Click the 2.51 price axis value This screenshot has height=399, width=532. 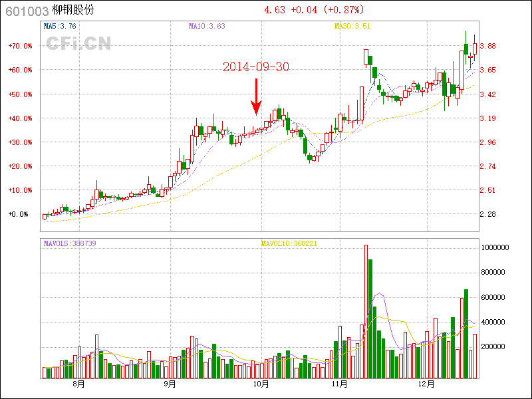(x=488, y=190)
